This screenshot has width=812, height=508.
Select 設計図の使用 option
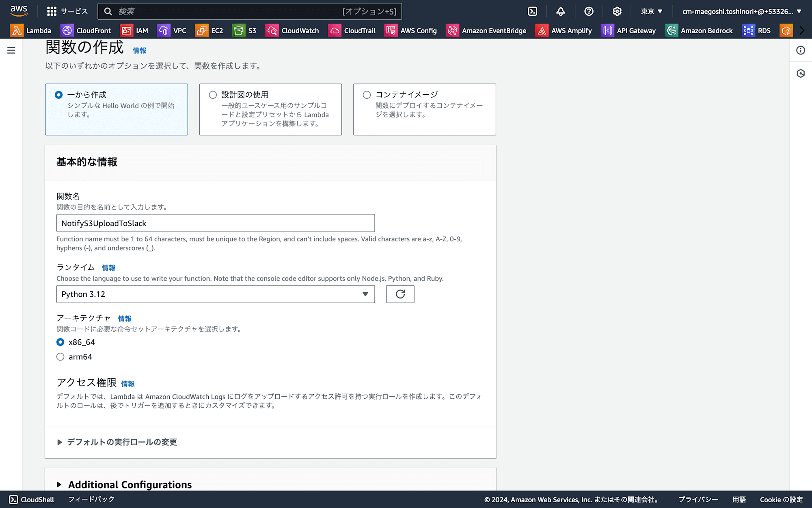[270, 109]
